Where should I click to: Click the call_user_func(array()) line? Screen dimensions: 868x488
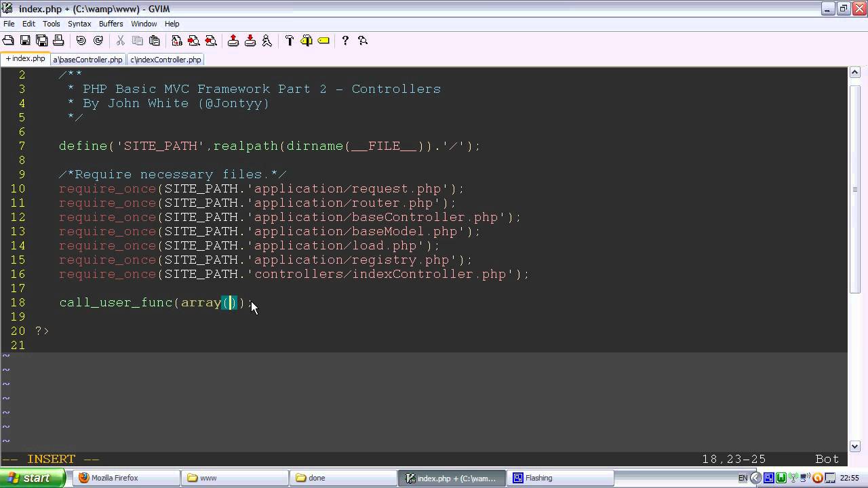tap(155, 303)
